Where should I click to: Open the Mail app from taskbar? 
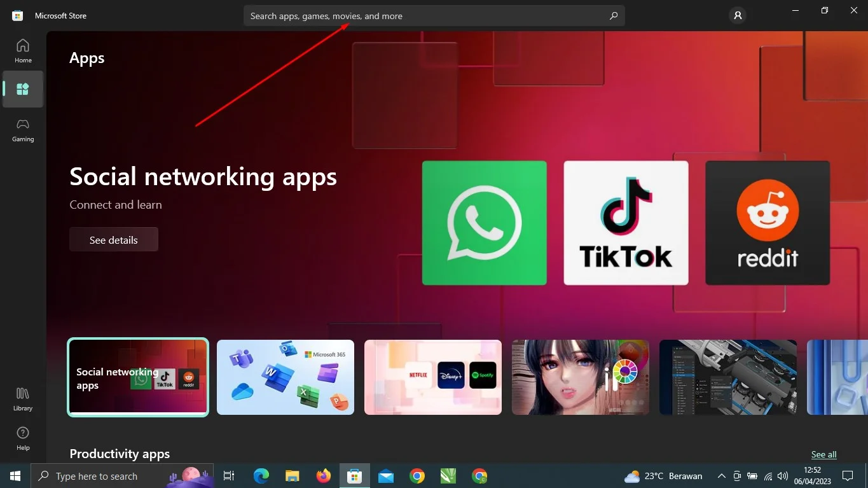386,476
